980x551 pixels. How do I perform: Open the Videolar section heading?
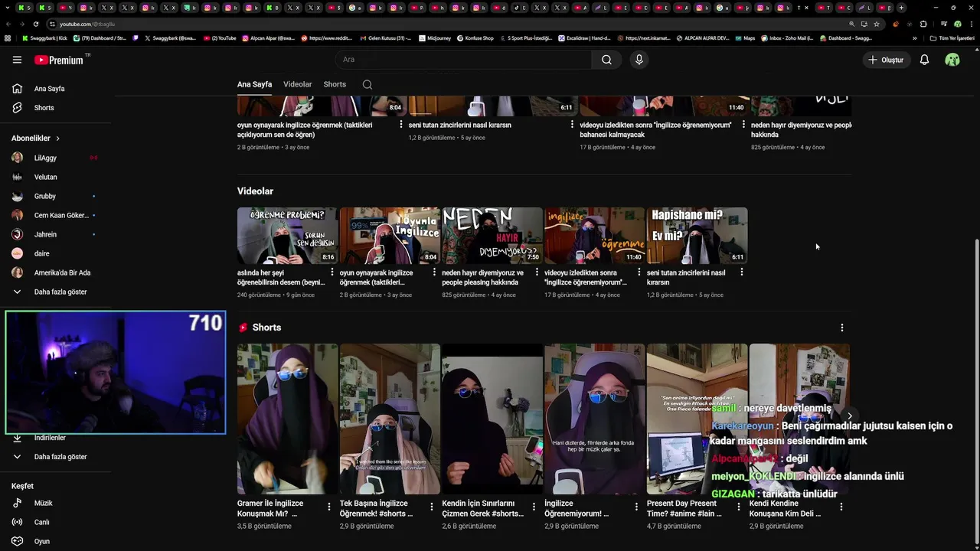255,191
